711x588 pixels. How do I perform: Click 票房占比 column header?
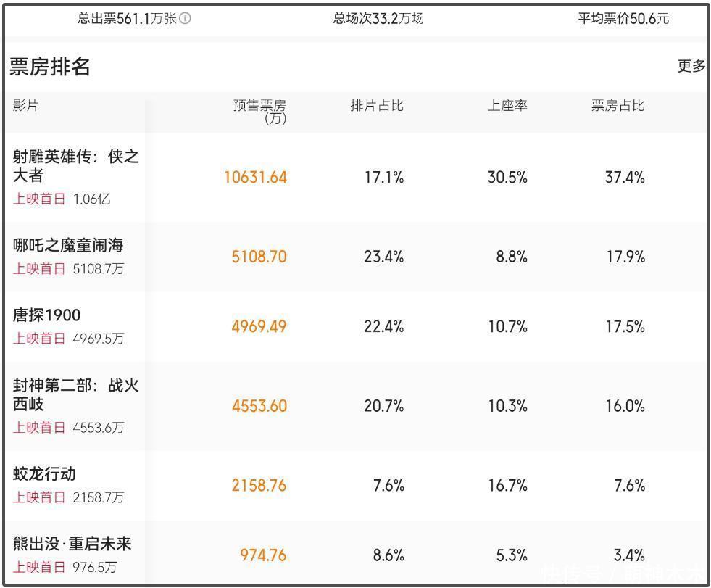tap(618, 106)
